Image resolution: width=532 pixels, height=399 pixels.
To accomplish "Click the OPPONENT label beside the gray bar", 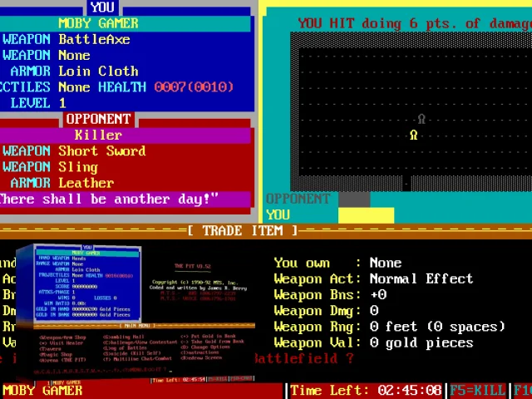I will [298, 199].
